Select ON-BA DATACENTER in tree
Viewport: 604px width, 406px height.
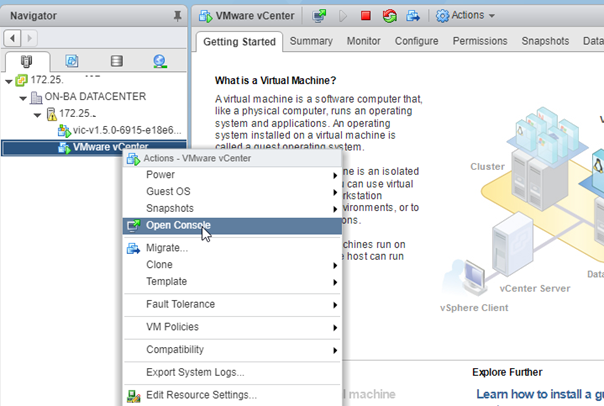[95, 97]
